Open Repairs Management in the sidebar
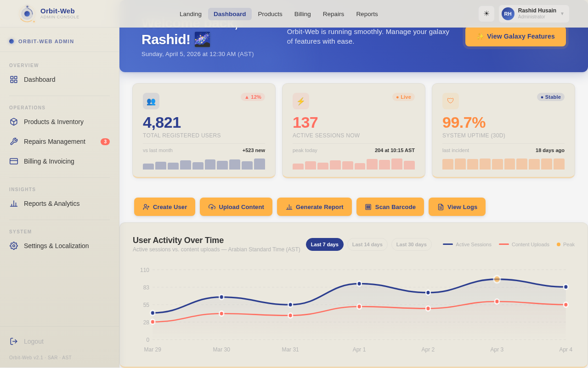Screen dimensions: 588x368 click(x=60, y=142)
